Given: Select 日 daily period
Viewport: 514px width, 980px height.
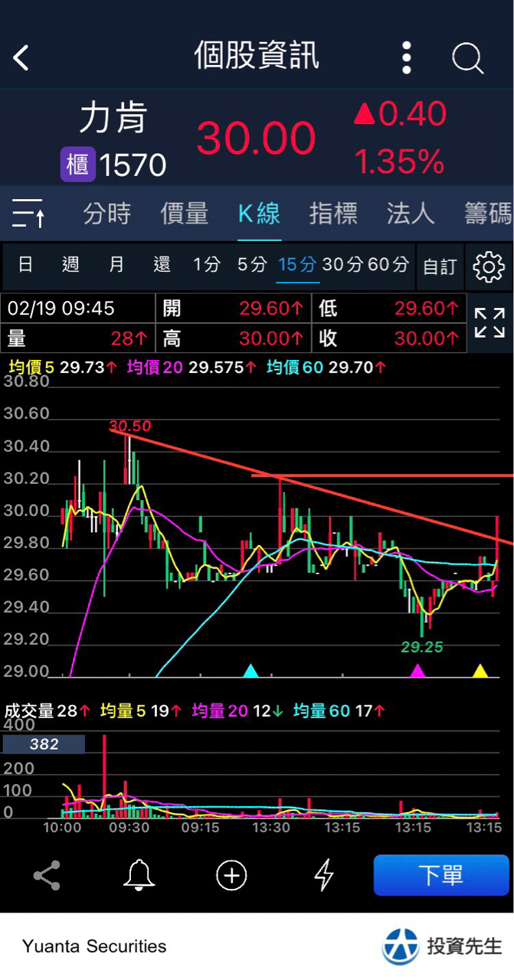Looking at the screenshot, I should (x=25, y=266).
